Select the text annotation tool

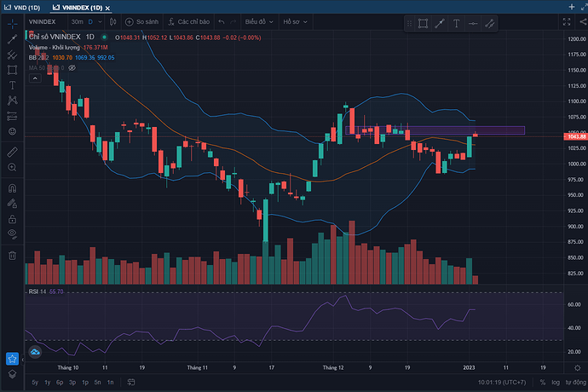point(12,85)
